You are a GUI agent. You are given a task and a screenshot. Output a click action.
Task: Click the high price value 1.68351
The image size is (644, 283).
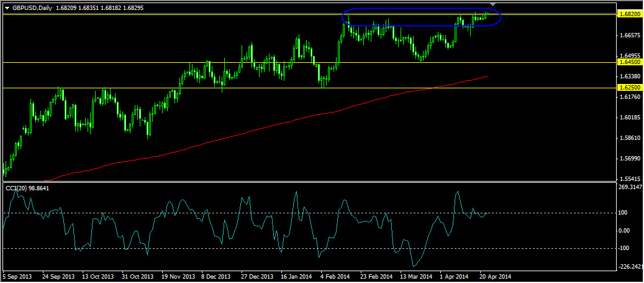coord(88,8)
